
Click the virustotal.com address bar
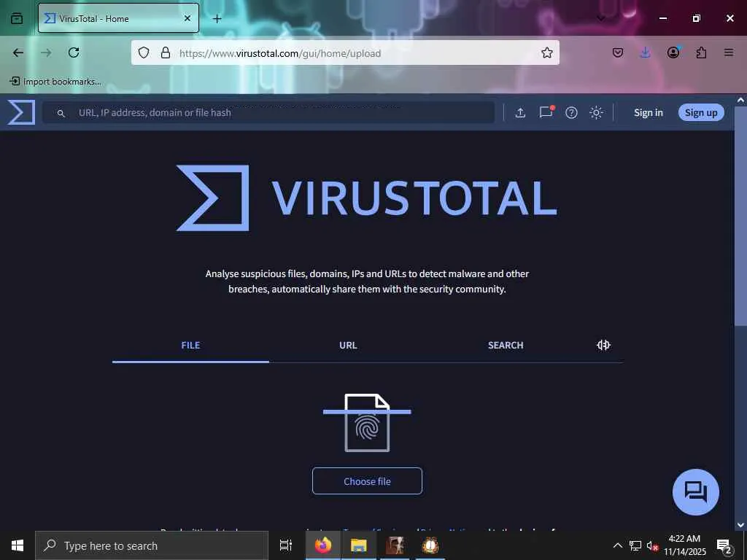345,52
